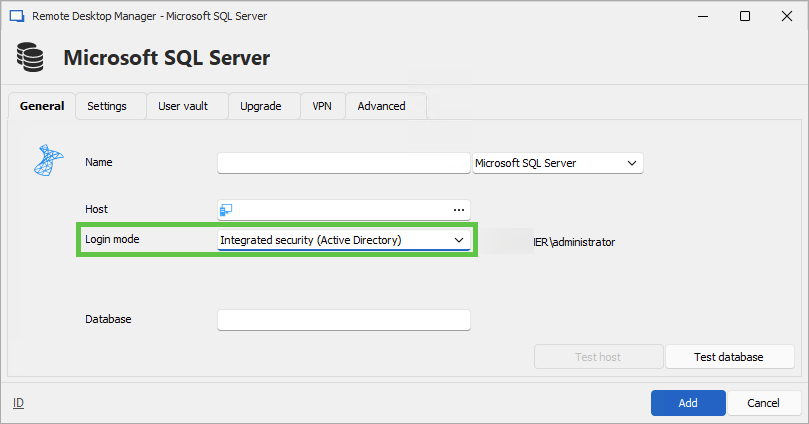Click the Test host button
The image size is (809, 424).
(598, 357)
